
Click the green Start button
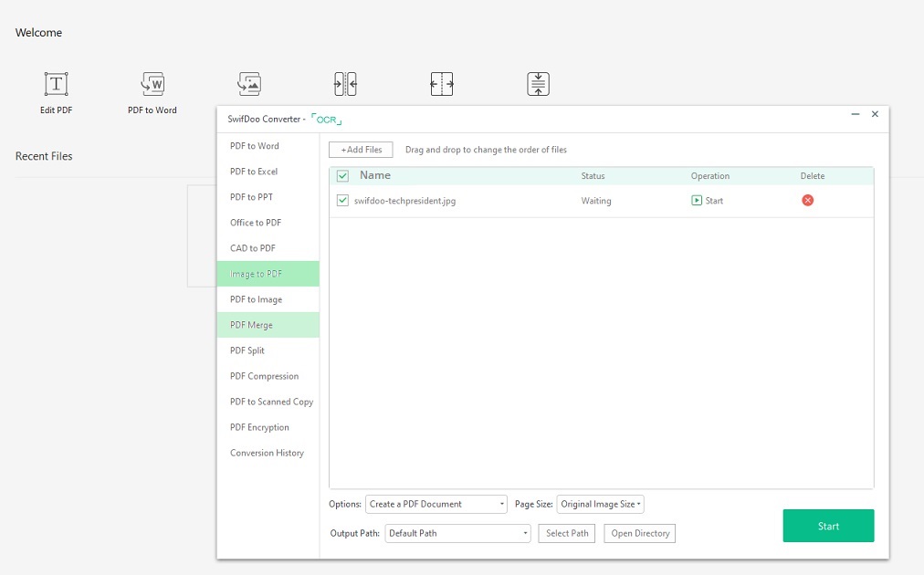coord(828,526)
